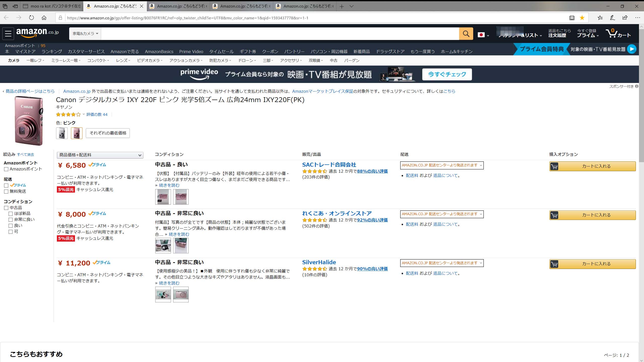644x362 pixels.
Task: Open delivery dropdown for れくこあ offer
Action: coord(442,214)
